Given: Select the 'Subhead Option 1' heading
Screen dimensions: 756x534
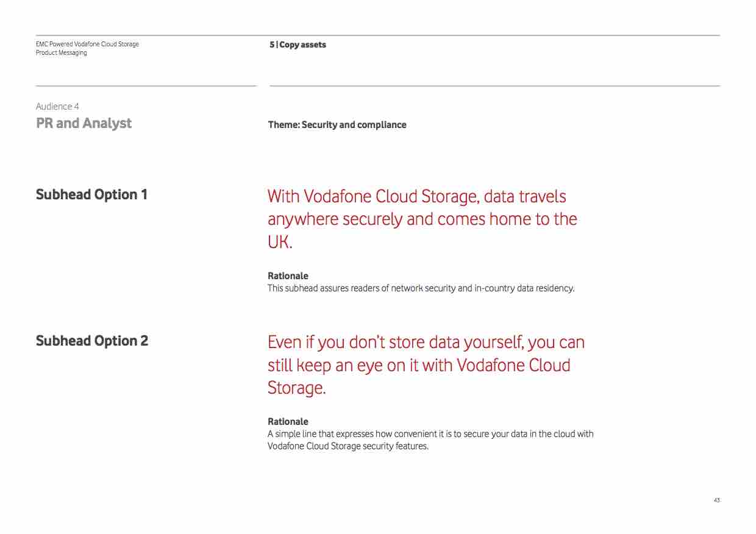Looking at the screenshot, I should pos(91,194).
